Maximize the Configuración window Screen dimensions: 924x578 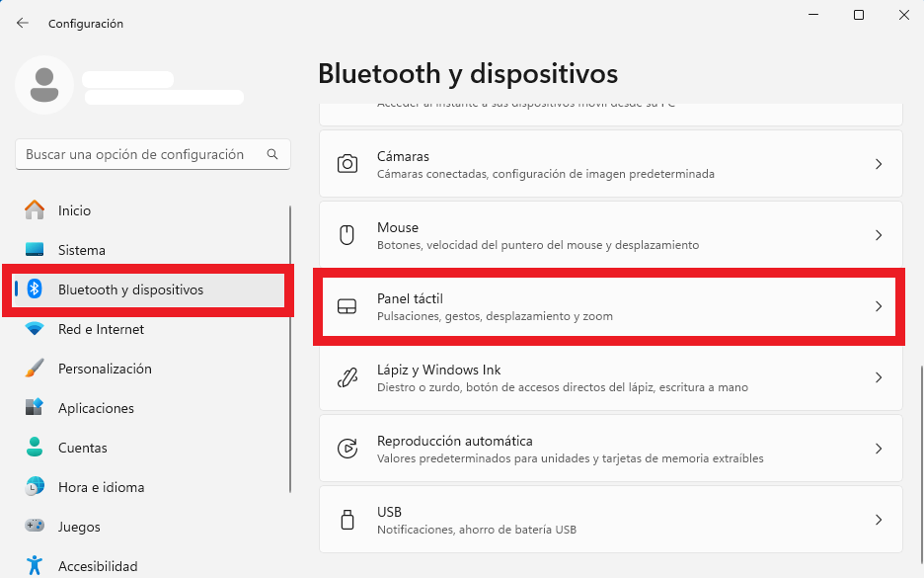[859, 15]
